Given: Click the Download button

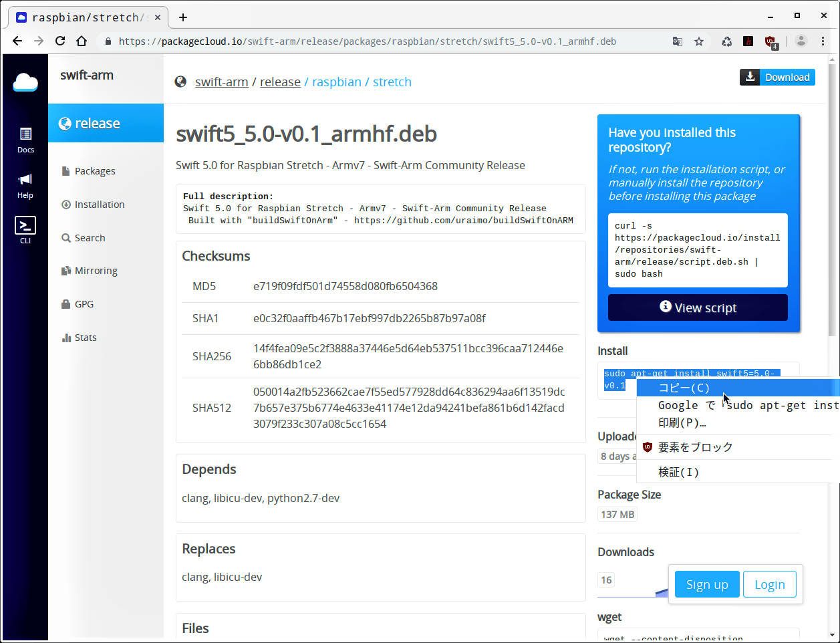Looking at the screenshot, I should [x=777, y=78].
